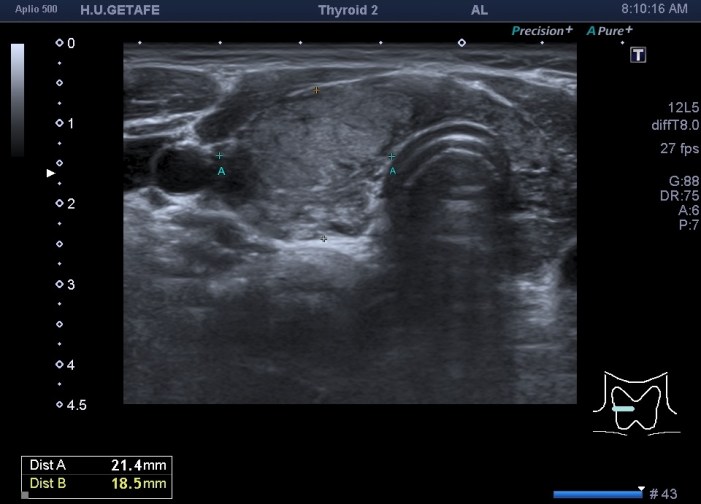Click the T icon below APure+
This screenshot has height=504, width=701.
[637, 55]
